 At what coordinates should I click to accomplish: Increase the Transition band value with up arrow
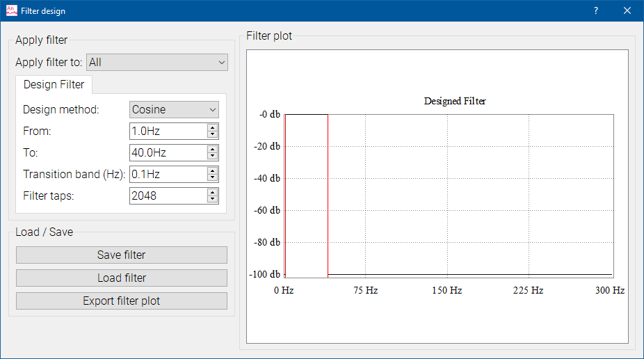click(x=212, y=170)
